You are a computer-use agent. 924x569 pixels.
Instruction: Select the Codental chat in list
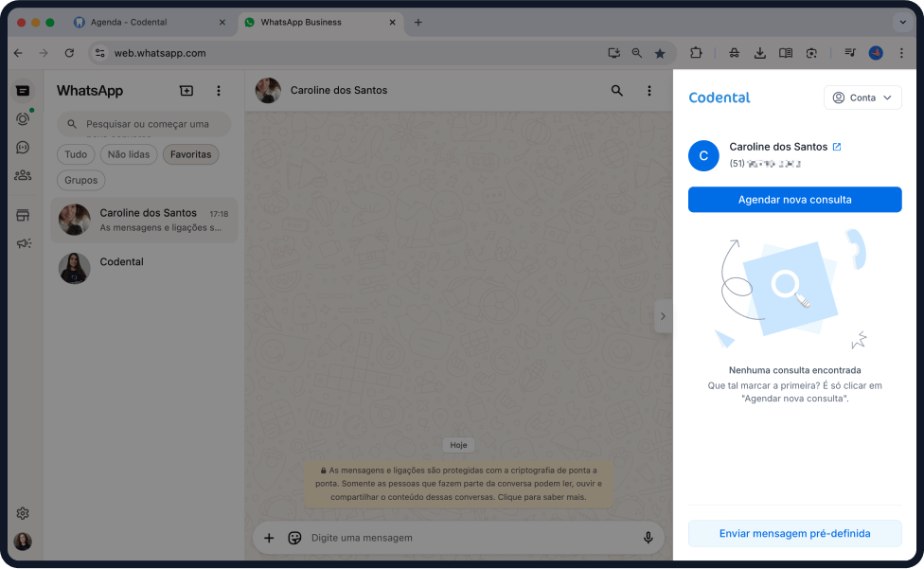click(x=144, y=268)
